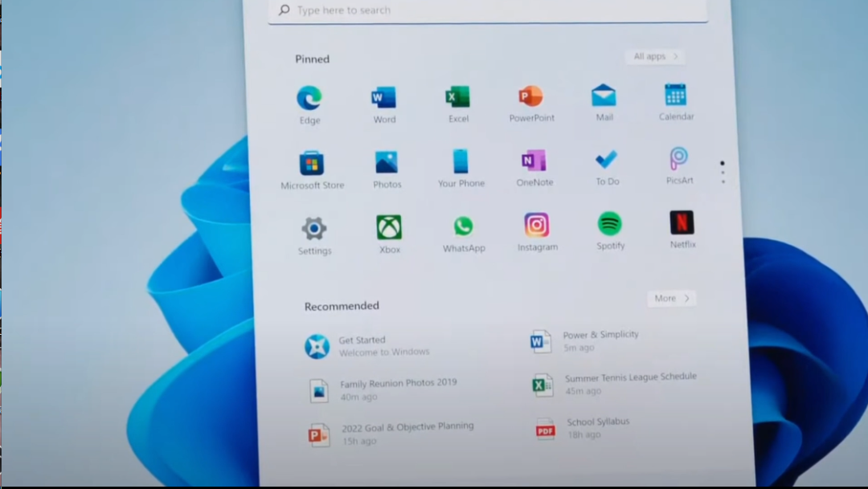Image resolution: width=868 pixels, height=489 pixels.
Task: Launch Instagram pinned app
Action: point(537,232)
